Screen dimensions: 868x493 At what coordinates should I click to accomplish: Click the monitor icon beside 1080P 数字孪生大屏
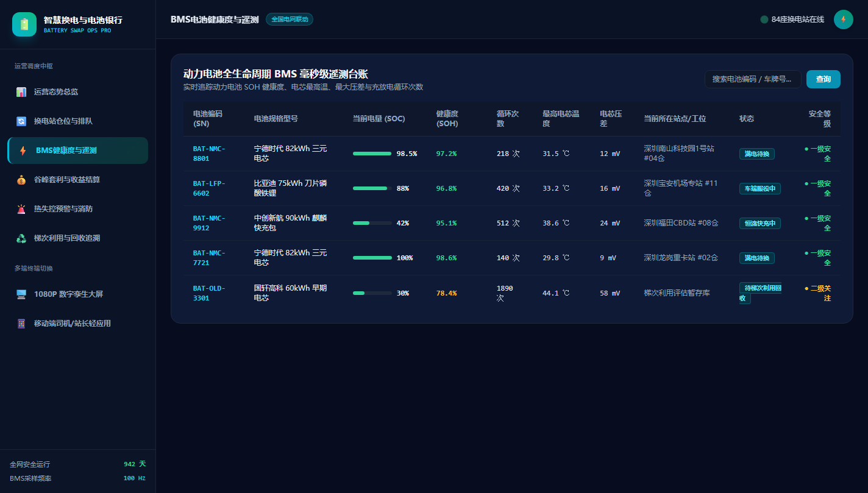coord(21,294)
